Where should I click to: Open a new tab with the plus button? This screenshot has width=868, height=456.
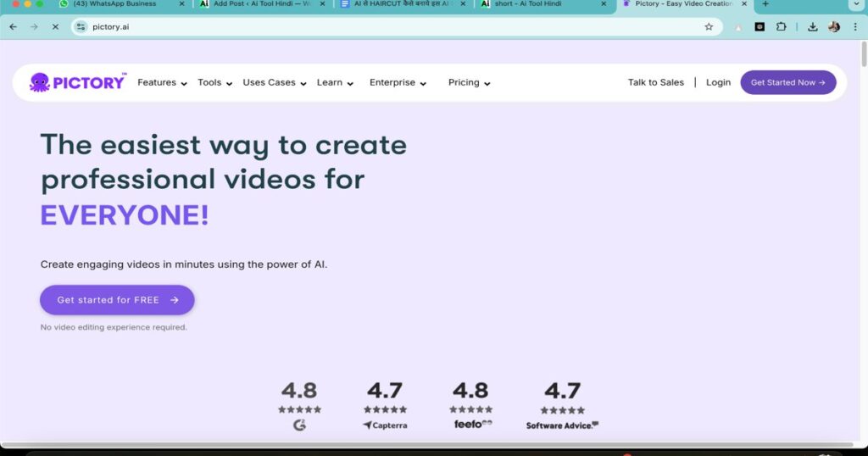765,4
